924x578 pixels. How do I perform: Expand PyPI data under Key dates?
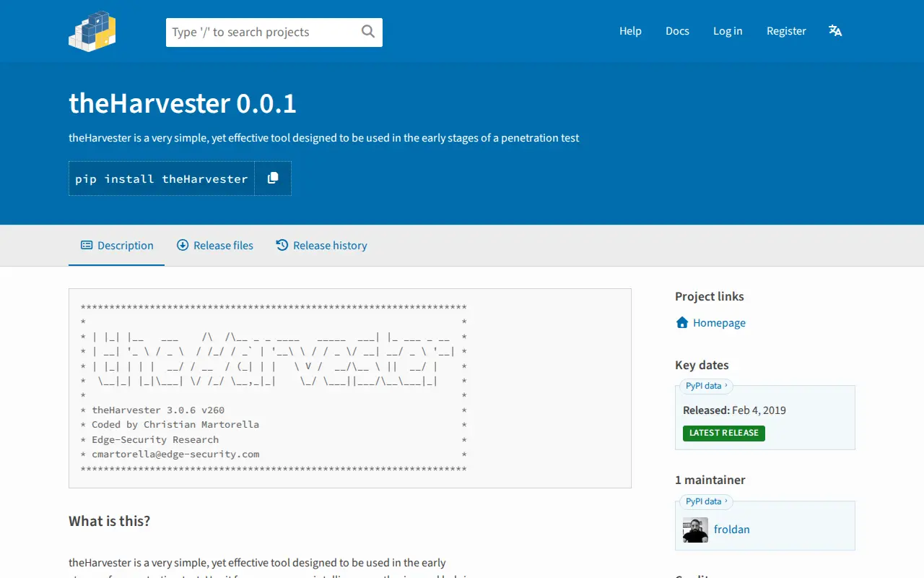tap(707, 386)
